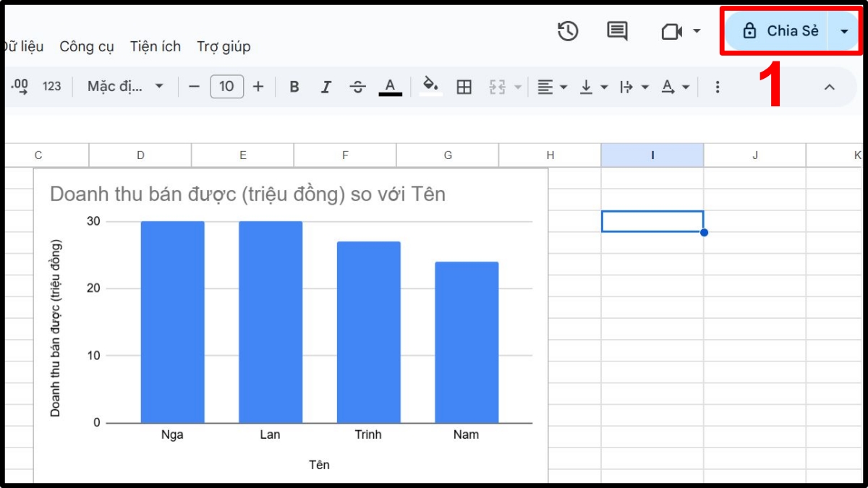Open the fill color tool
The height and width of the screenshot is (488, 868).
[x=430, y=86]
